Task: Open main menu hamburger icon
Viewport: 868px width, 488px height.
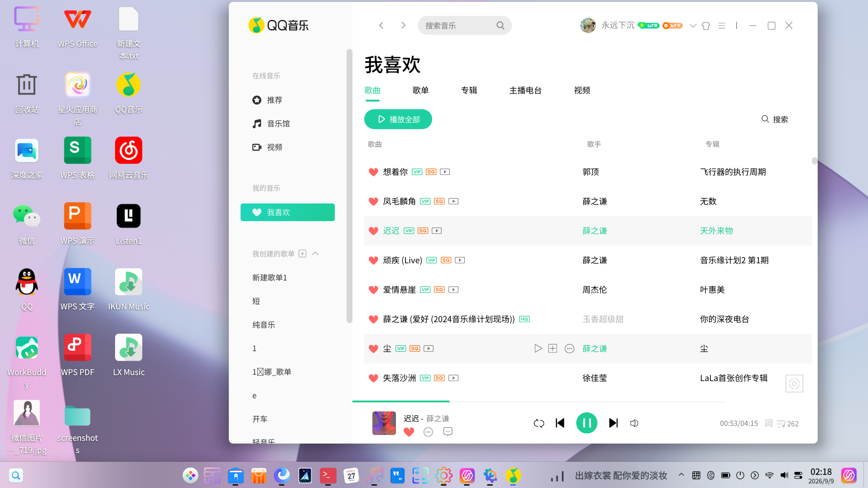Action: coord(722,26)
